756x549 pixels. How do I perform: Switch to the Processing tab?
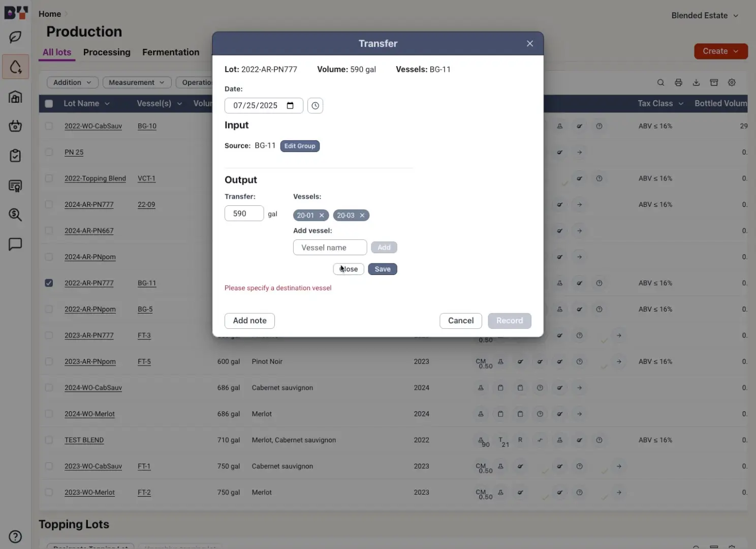coord(107,52)
